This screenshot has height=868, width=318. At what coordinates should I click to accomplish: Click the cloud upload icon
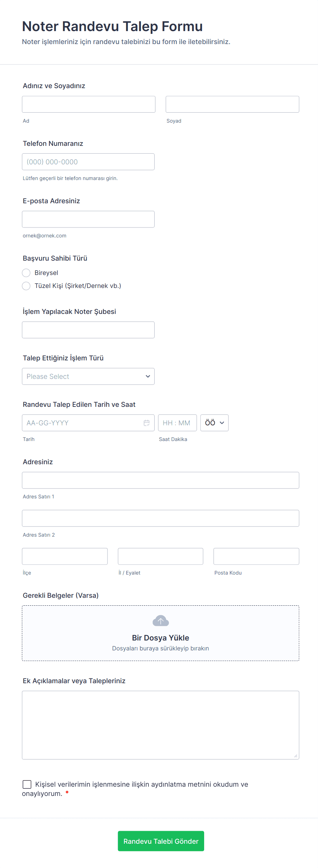coord(160,621)
